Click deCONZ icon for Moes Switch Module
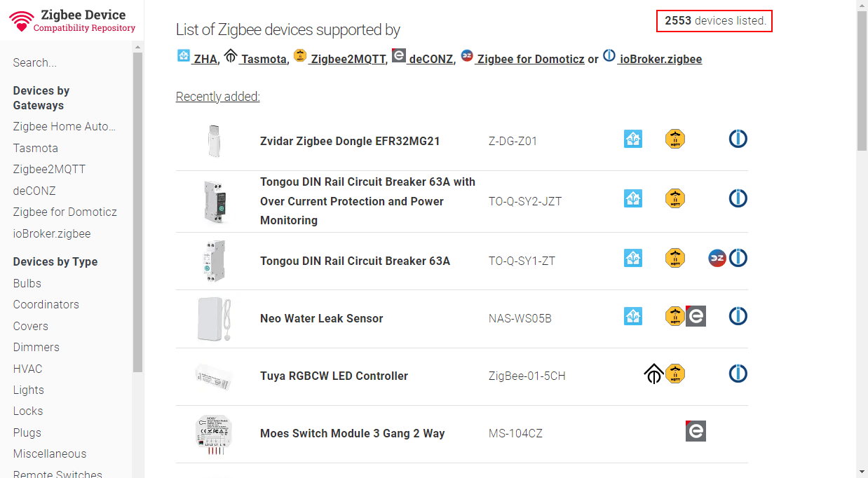The height and width of the screenshot is (478, 868). [x=696, y=431]
